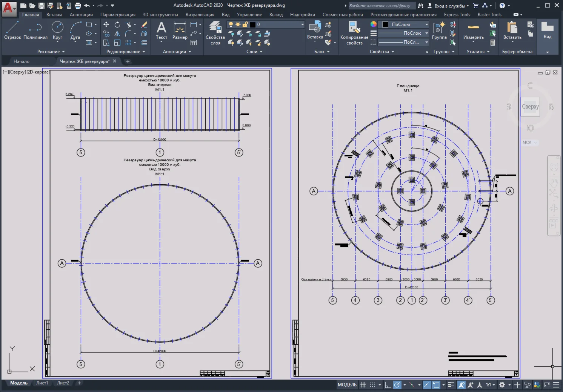Click the Offset tool icon

144,43
